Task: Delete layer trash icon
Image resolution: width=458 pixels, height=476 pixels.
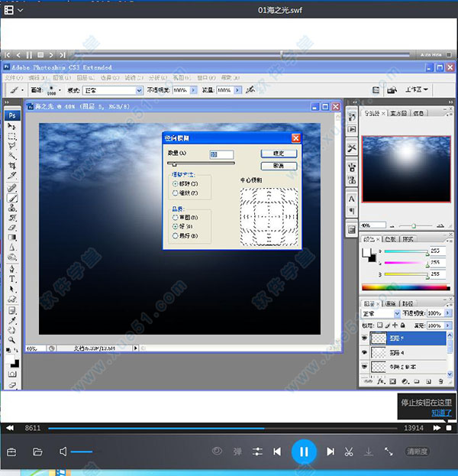Action: pos(440,381)
